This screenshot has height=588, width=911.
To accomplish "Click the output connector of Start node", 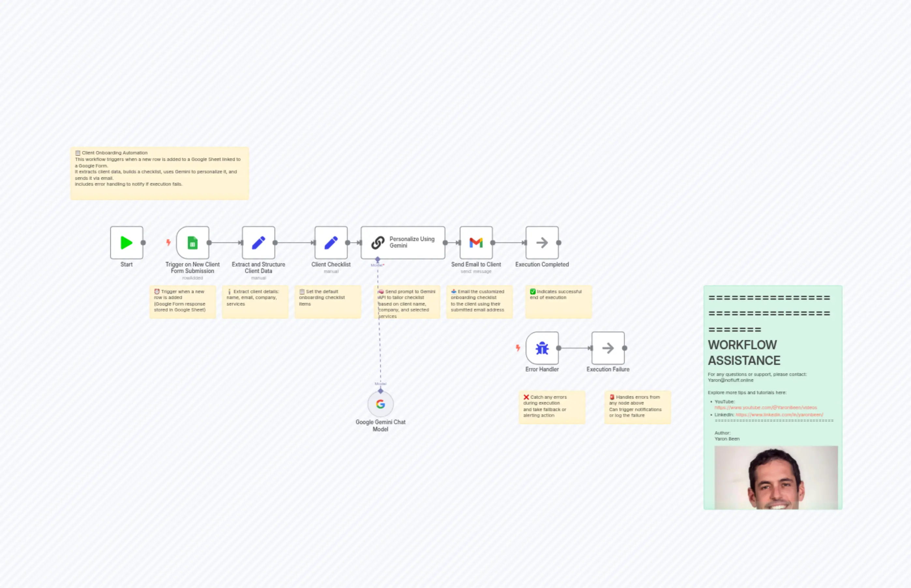I will click(x=143, y=243).
